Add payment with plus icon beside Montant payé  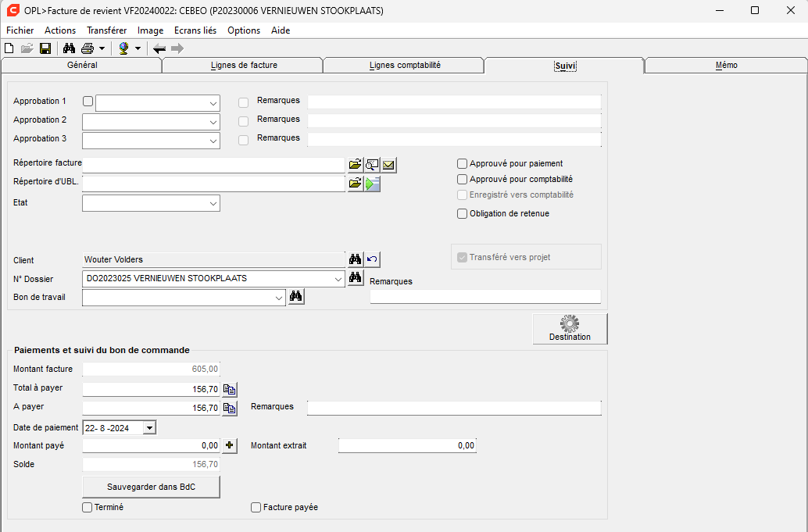(x=229, y=445)
